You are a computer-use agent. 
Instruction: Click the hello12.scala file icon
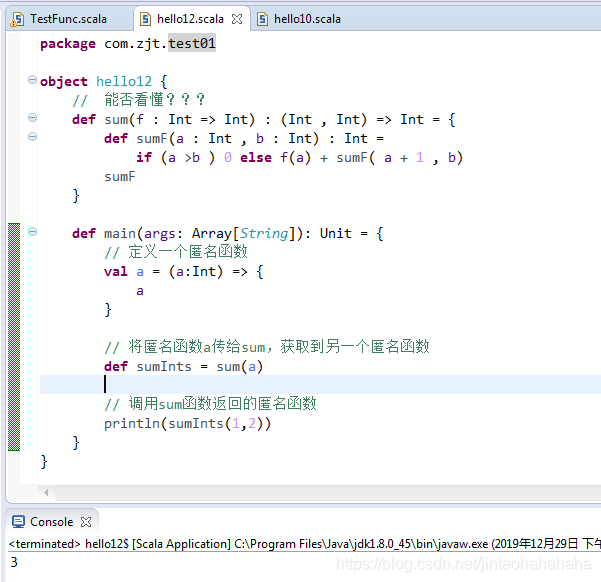coord(145,19)
